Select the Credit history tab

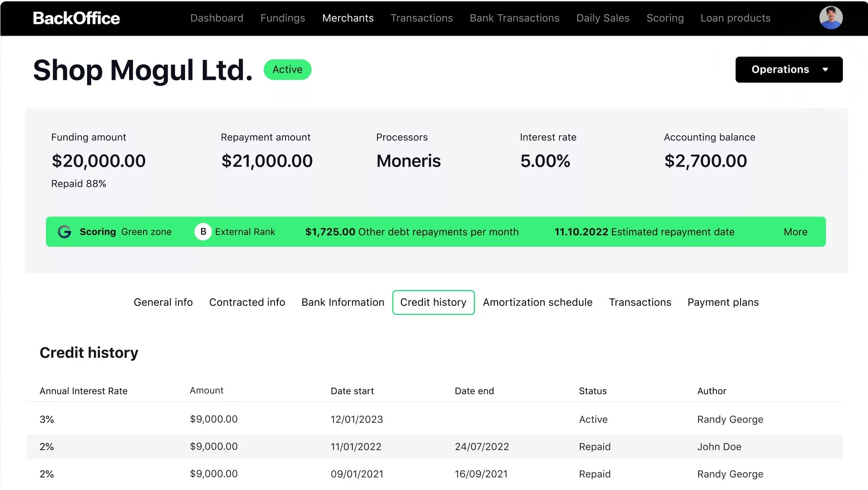pyautogui.click(x=433, y=302)
